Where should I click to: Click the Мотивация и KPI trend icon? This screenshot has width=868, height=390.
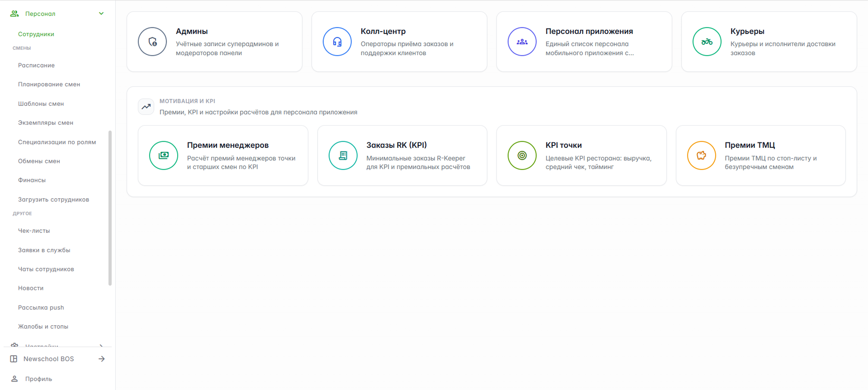point(146,107)
